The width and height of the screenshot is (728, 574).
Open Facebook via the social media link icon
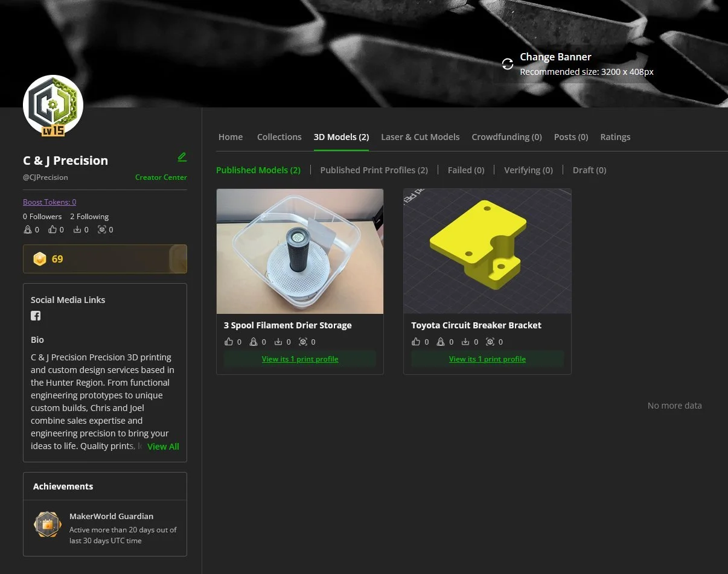[x=36, y=316]
